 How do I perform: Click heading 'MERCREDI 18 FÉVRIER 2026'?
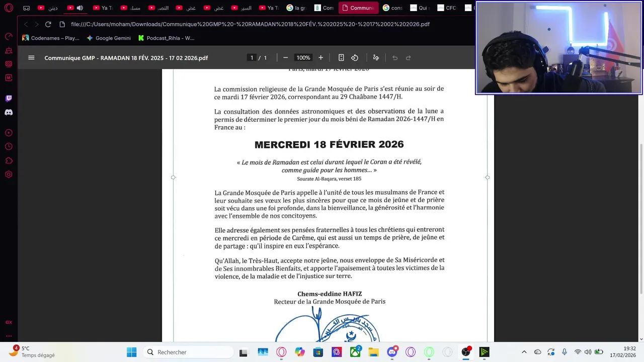click(x=329, y=145)
